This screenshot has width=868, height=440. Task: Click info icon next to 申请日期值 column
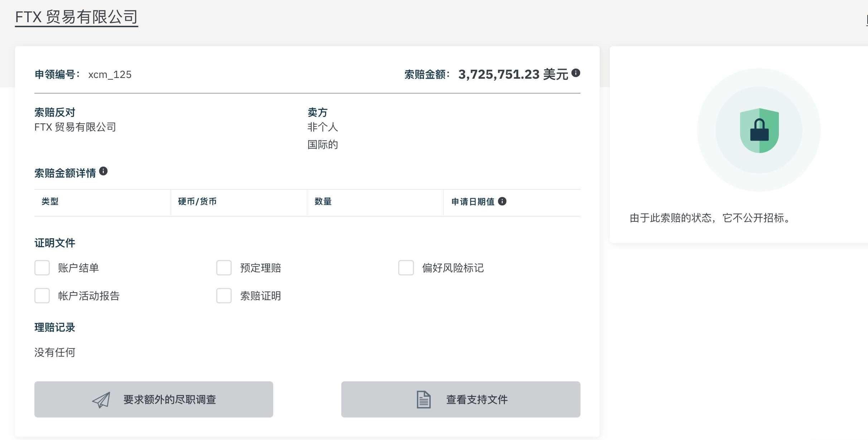tap(502, 201)
